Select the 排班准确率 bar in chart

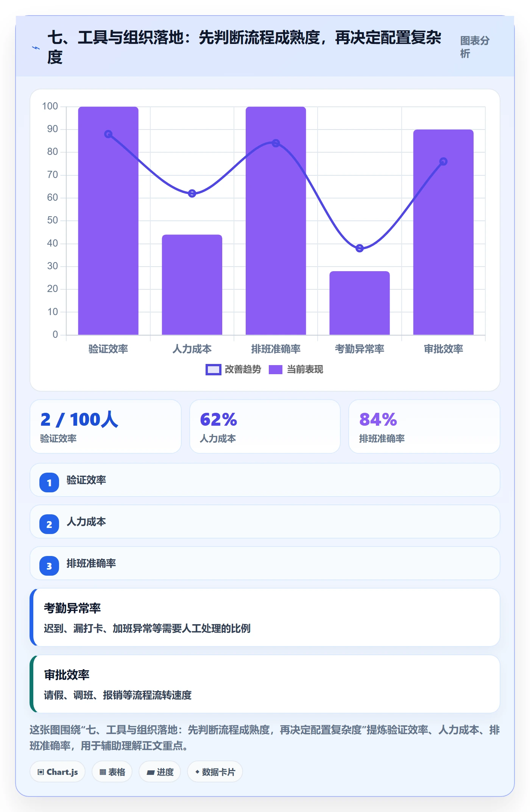[x=276, y=221]
